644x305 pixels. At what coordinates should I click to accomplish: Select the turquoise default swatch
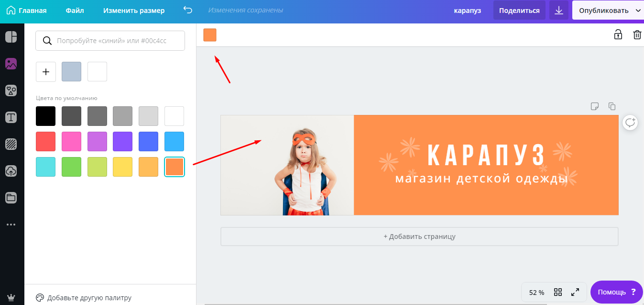coord(46,167)
